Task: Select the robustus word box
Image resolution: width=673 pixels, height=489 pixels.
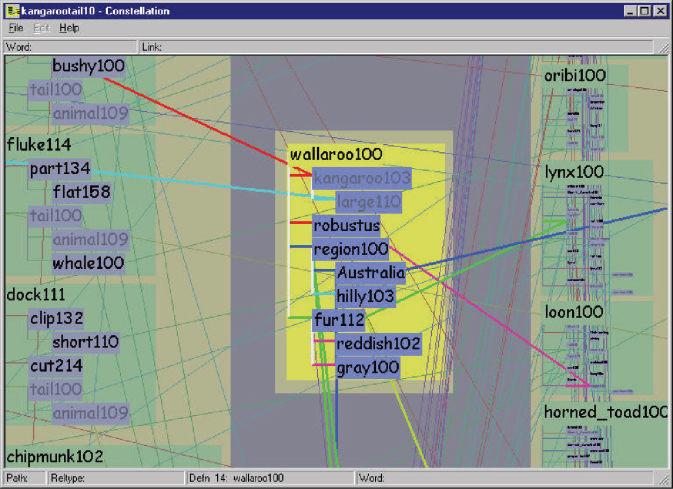Action: [x=346, y=226]
